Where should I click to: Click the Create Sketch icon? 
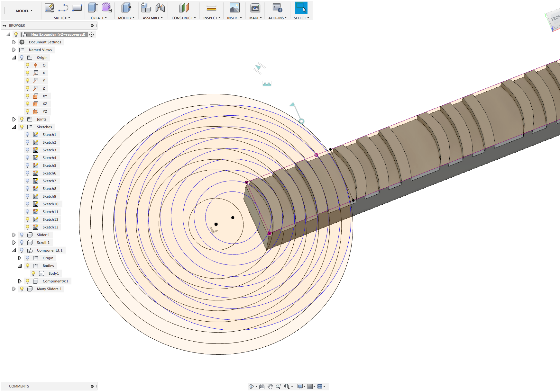tap(49, 8)
